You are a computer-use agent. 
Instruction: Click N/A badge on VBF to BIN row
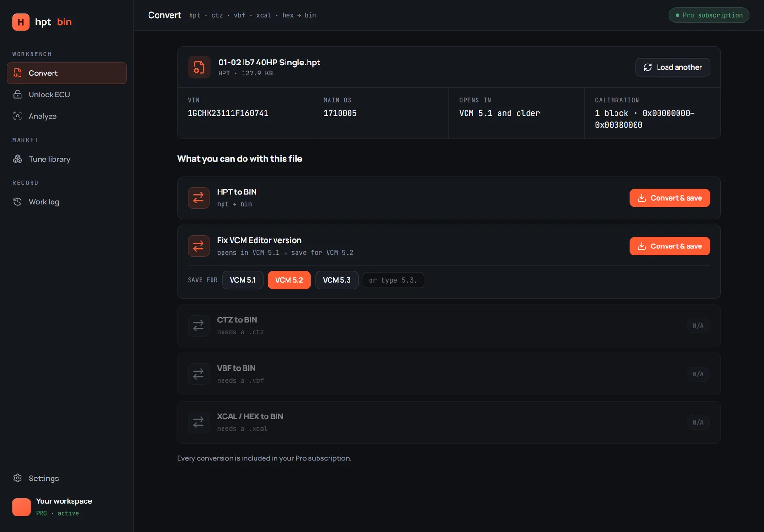point(698,374)
